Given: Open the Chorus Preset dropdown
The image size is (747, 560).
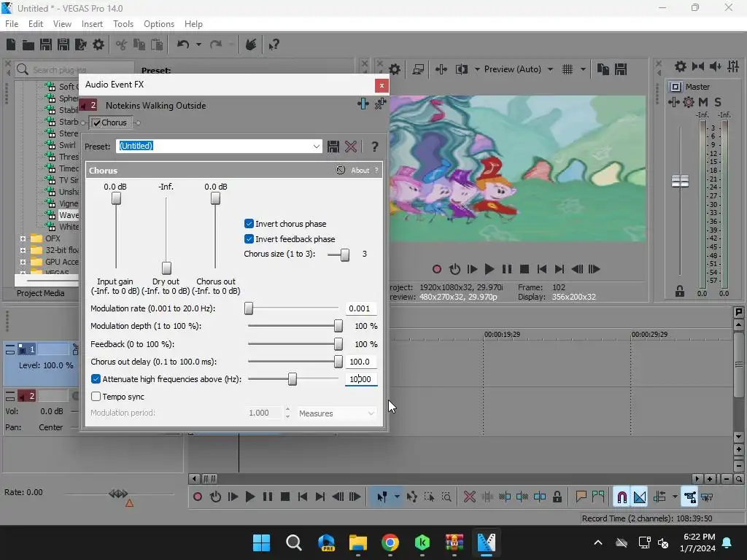Looking at the screenshot, I should coord(317,146).
